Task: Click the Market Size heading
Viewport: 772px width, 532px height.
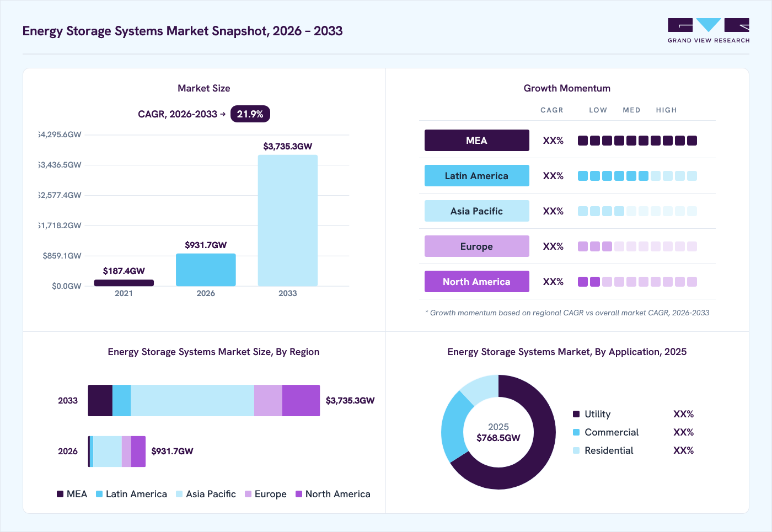Action: pyautogui.click(x=204, y=88)
